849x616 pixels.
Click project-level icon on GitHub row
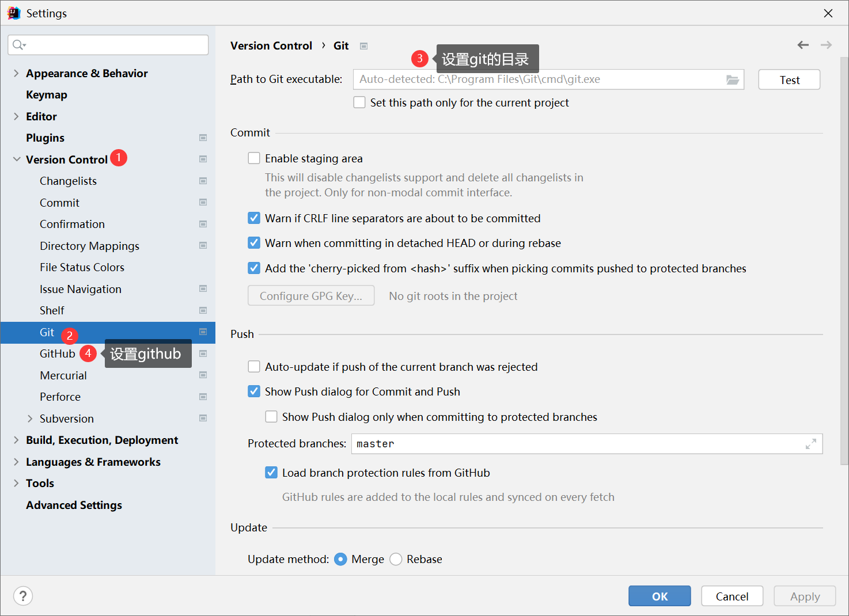(203, 353)
